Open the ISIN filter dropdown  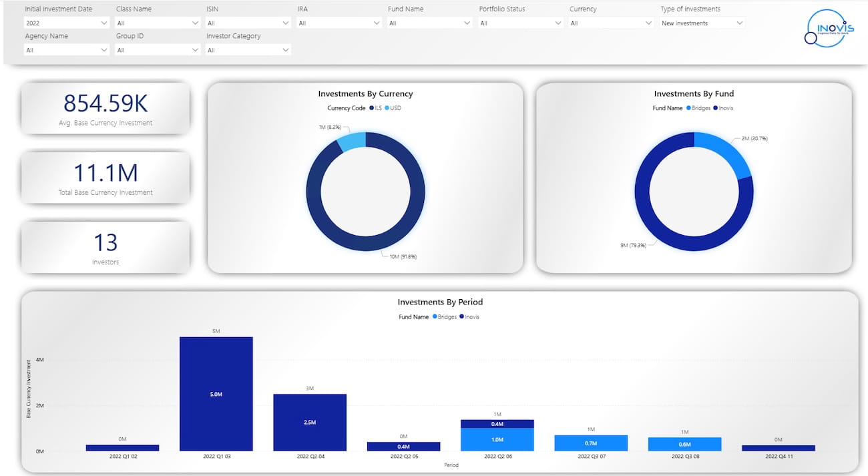(248, 23)
